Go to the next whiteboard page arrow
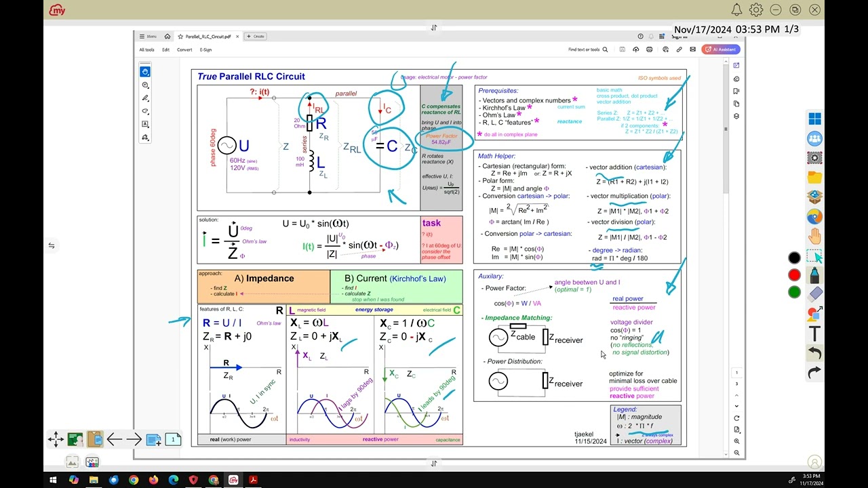The image size is (868, 488). [134, 439]
